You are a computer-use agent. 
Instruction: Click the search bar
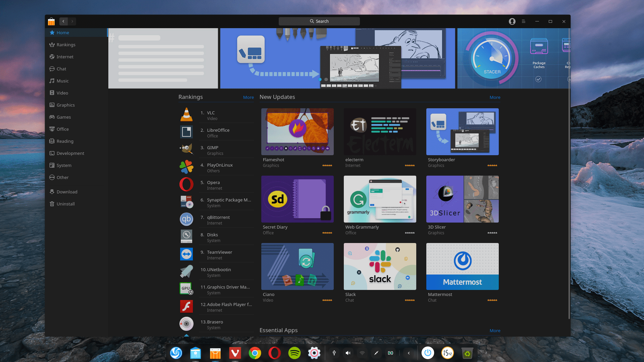coord(319,21)
